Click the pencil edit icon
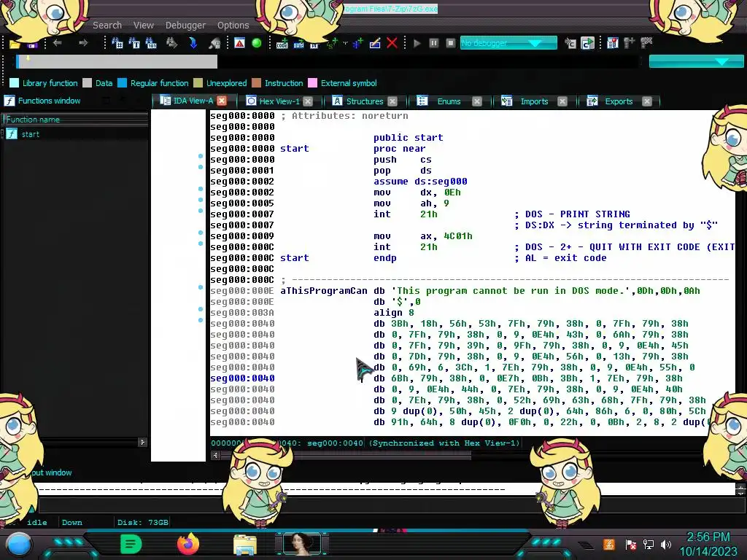Image resolution: width=747 pixels, height=560 pixels. click(x=375, y=43)
